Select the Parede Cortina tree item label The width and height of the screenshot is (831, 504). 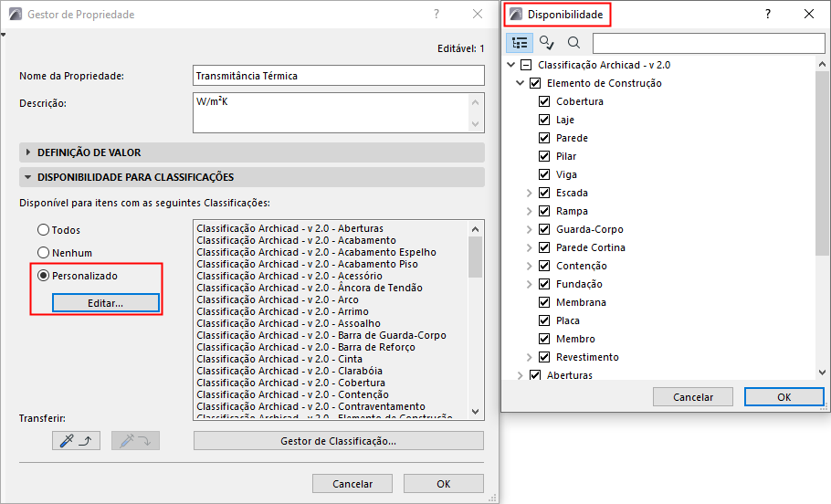pos(591,247)
